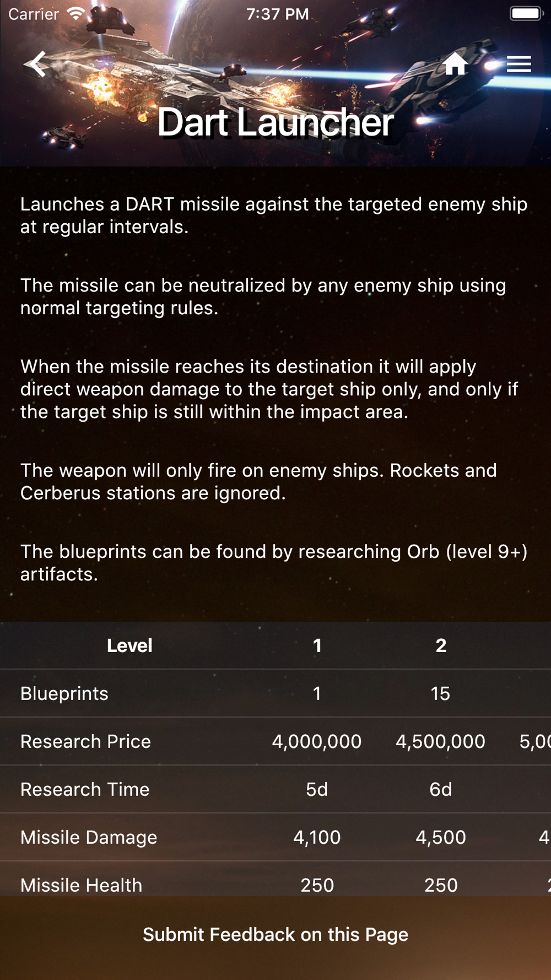Image resolution: width=551 pixels, height=980 pixels.
Task: Open the home icon
Action: (x=455, y=64)
